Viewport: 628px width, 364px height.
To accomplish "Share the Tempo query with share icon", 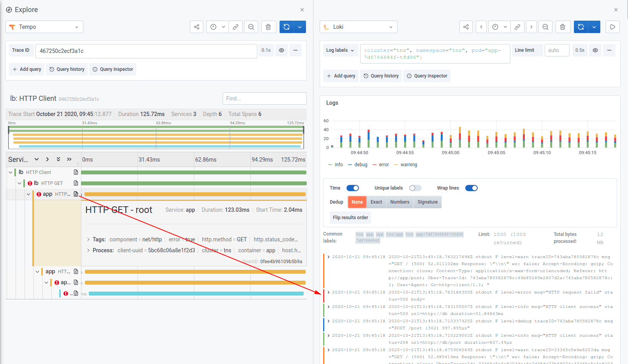I will click(197, 27).
